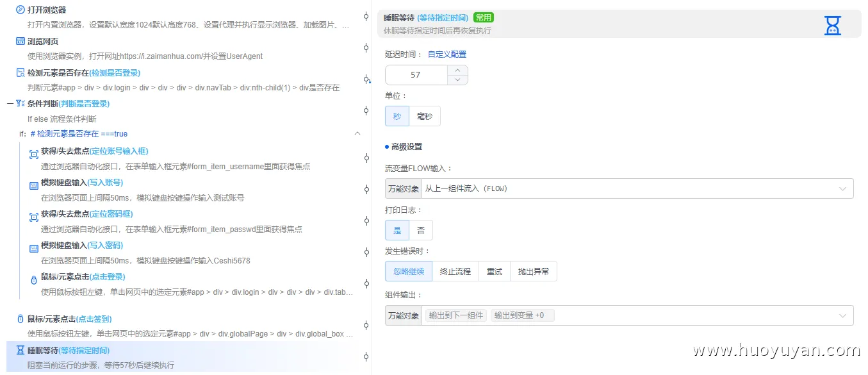Collapse the 条件判断 node minus toggle

point(10,103)
